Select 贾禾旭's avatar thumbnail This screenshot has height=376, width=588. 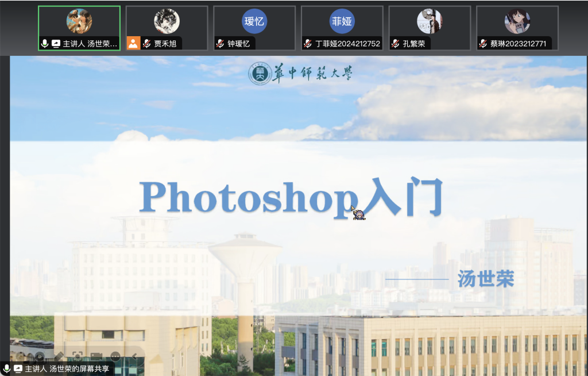coord(167,21)
